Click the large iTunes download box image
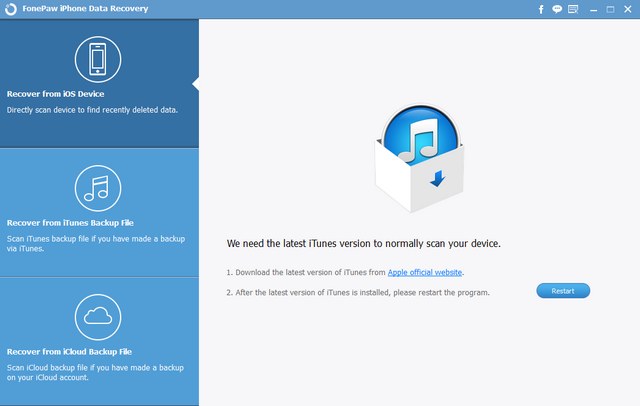Screen dimensions: 640x406 (x=420, y=152)
